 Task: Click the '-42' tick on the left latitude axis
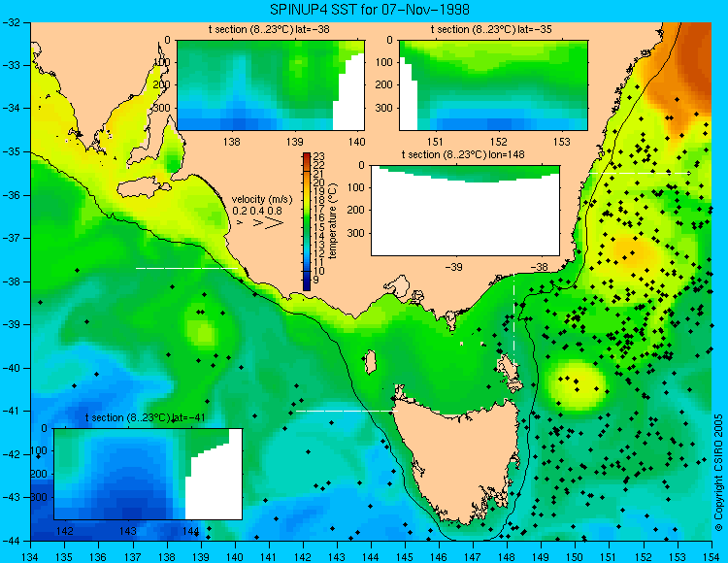(x=10, y=454)
